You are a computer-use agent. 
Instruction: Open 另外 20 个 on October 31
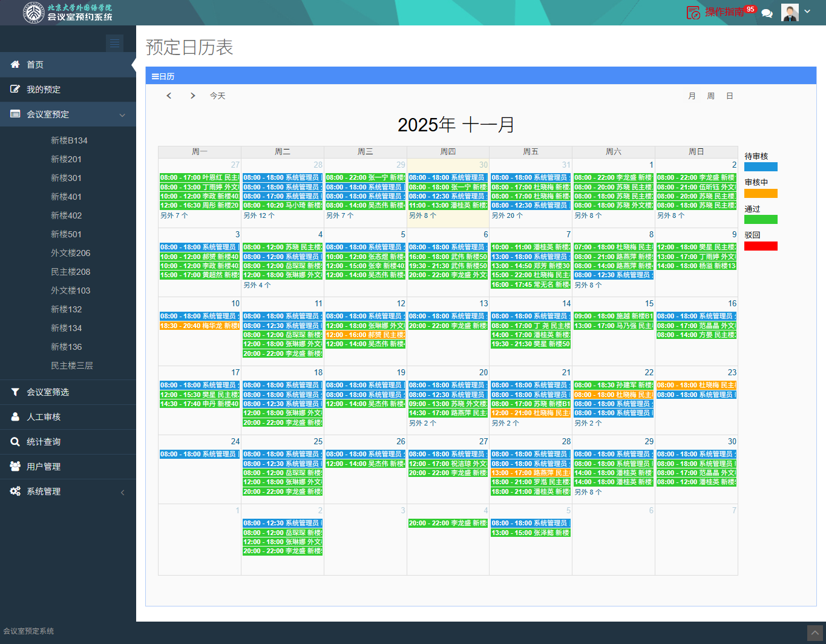(x=507, y=215)
